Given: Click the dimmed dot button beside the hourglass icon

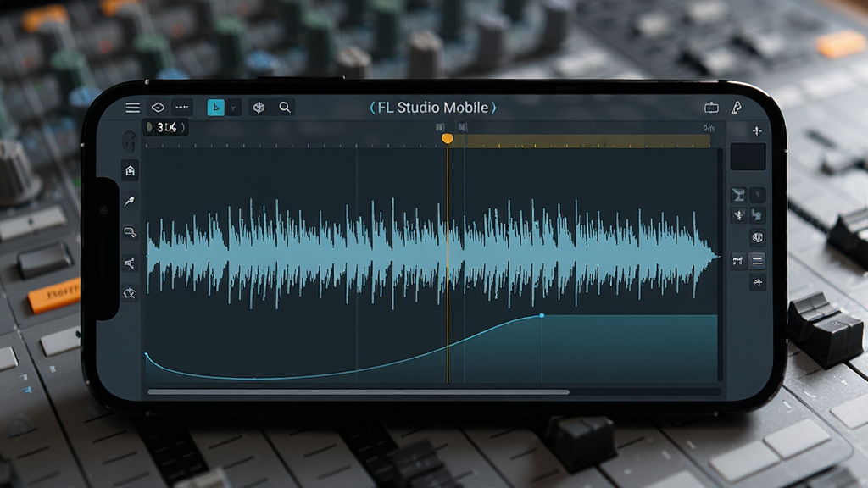Looking at the screenshot, I should 758,195.
